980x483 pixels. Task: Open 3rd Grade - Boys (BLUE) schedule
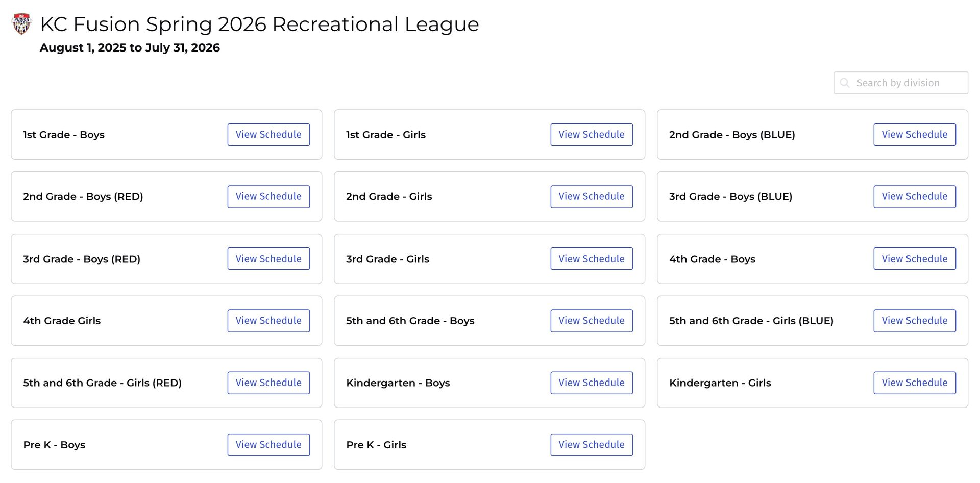[915, 196]
